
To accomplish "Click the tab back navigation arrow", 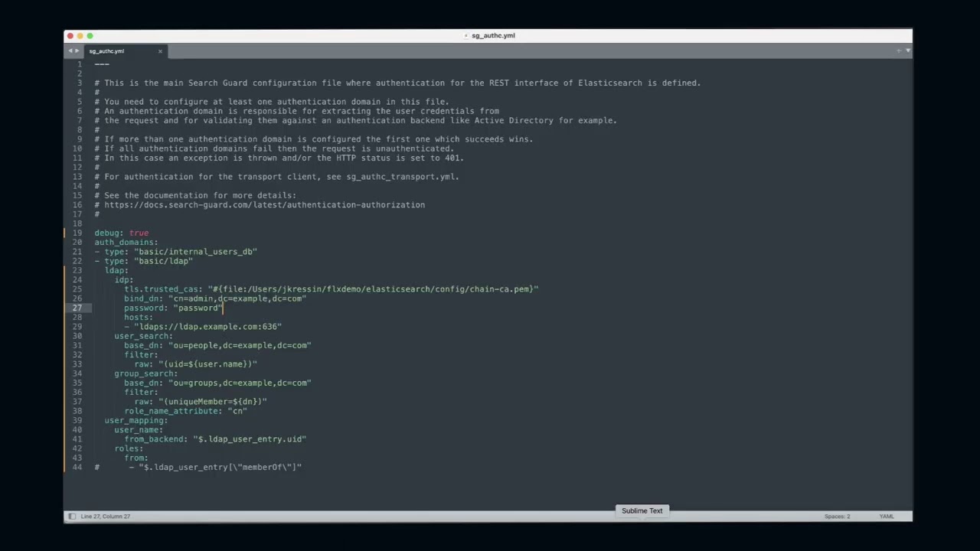I will (x=70, y=51).
